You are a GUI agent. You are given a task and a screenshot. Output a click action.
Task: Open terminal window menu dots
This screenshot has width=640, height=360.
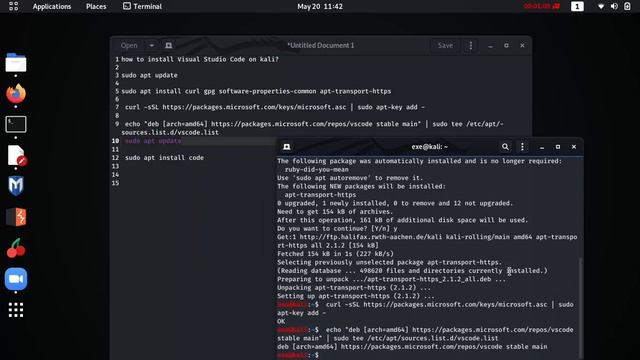pyautogui.click(x=522, y=147)
